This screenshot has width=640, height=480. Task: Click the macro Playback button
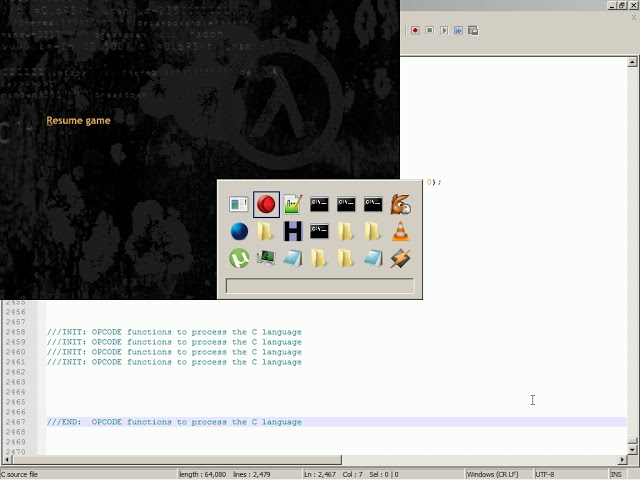[x=444, y=31]
